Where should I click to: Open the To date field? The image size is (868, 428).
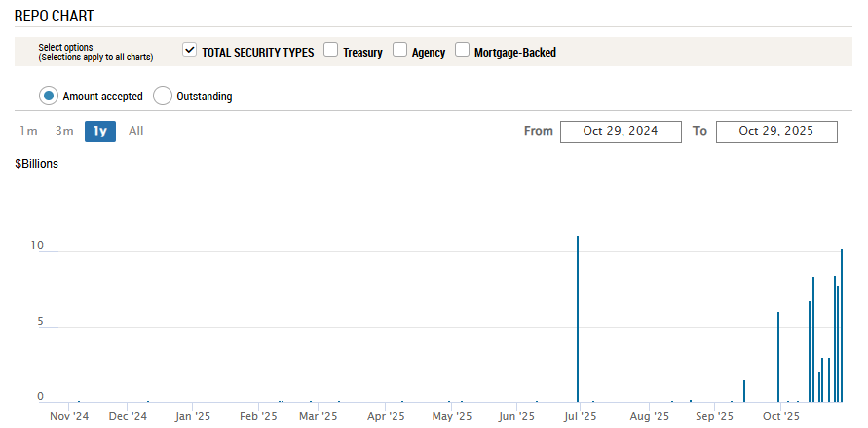tap(775, 132)
